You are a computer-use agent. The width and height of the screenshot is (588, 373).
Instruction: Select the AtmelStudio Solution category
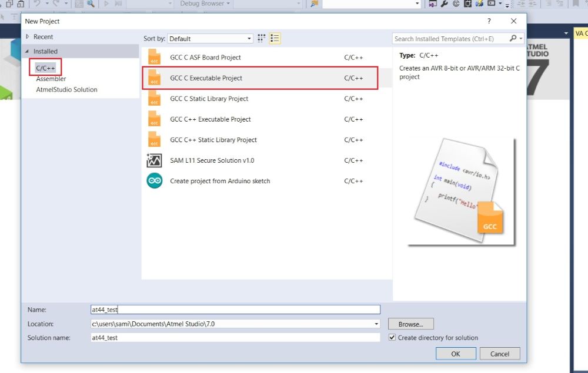click(x=67, y=89)
